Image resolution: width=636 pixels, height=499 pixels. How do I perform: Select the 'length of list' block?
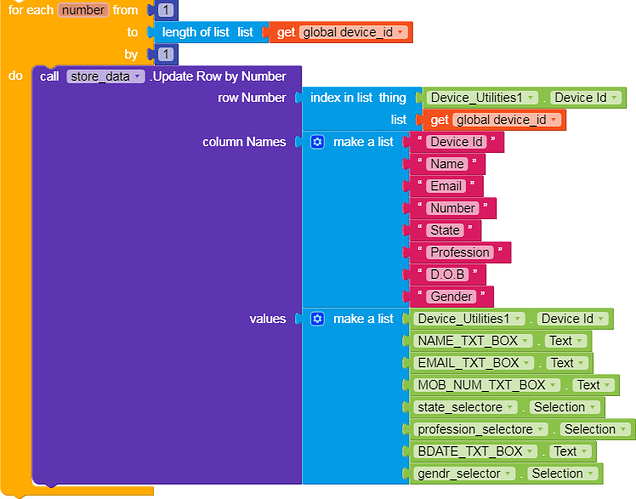[x=195, y=32]
